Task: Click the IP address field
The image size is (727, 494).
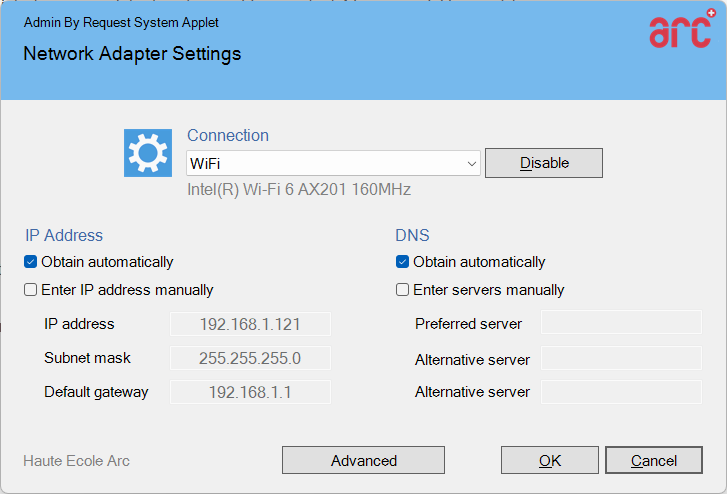Action: point(250,324)
